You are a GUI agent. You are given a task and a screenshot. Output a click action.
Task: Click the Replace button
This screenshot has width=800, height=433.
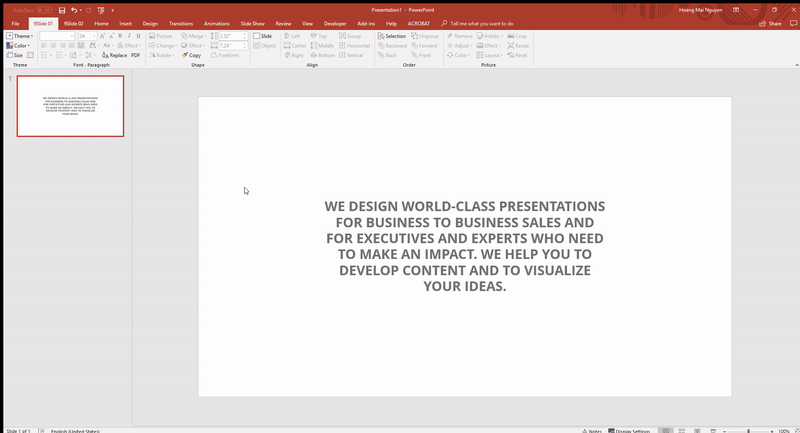pos(114,55)
